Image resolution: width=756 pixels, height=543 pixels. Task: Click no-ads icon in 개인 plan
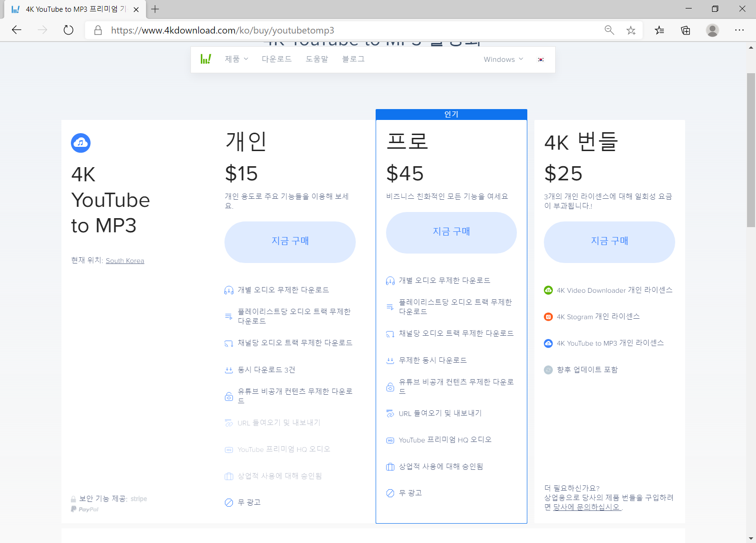click(x=229, y=502)
